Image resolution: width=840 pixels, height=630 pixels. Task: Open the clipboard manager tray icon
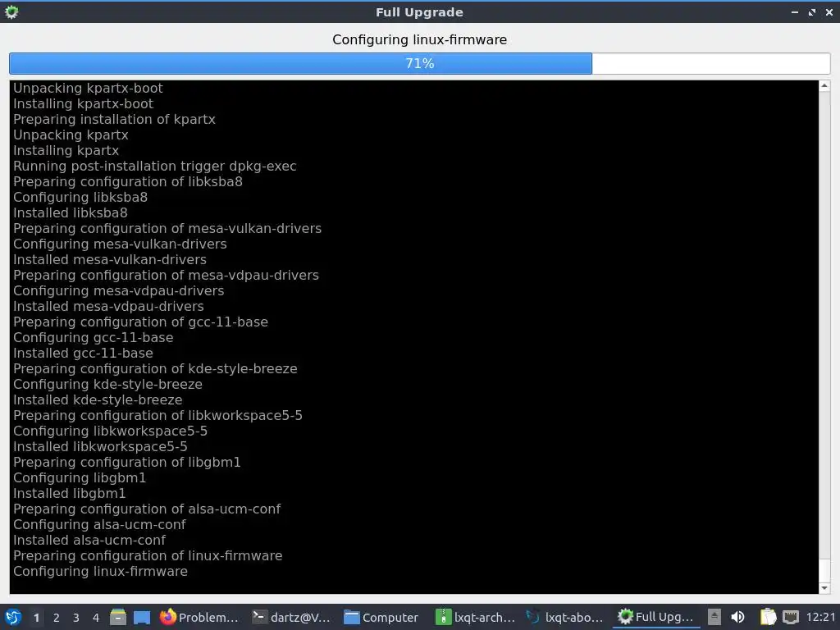tap(768, 617)
